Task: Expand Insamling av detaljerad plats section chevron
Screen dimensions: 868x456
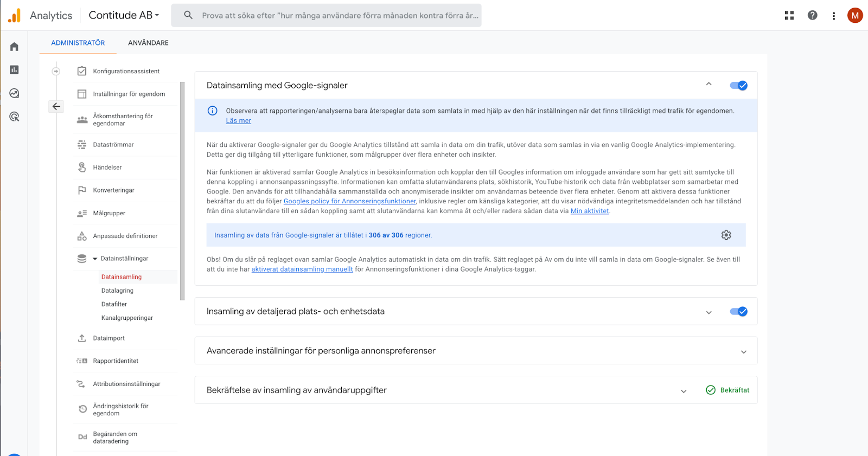Action: pyautogui.click(x=709, y=312)
